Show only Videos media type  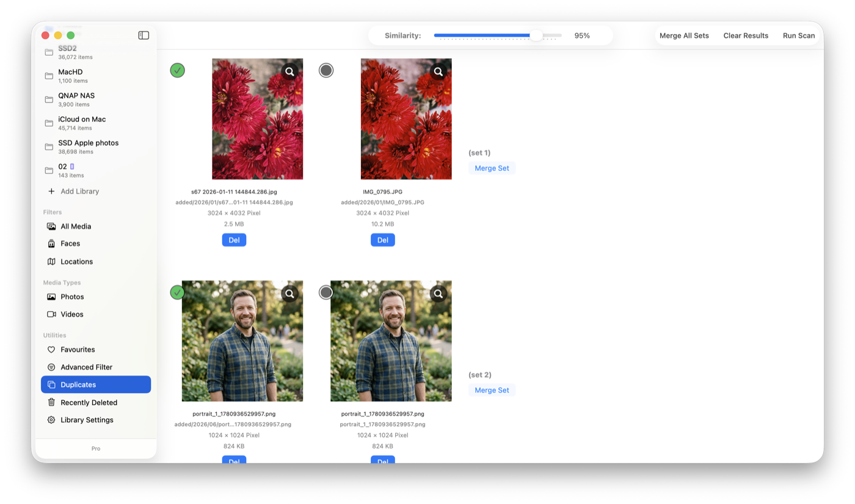[96, 314]
